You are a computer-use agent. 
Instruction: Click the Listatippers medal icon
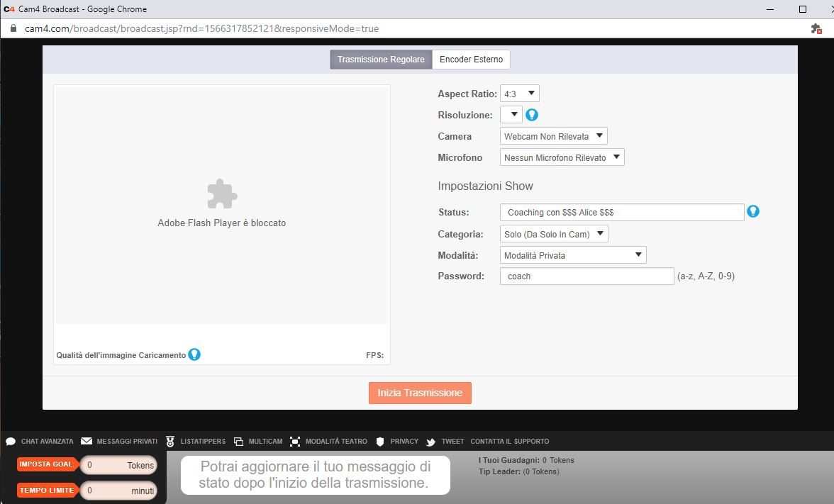(170, 442)
